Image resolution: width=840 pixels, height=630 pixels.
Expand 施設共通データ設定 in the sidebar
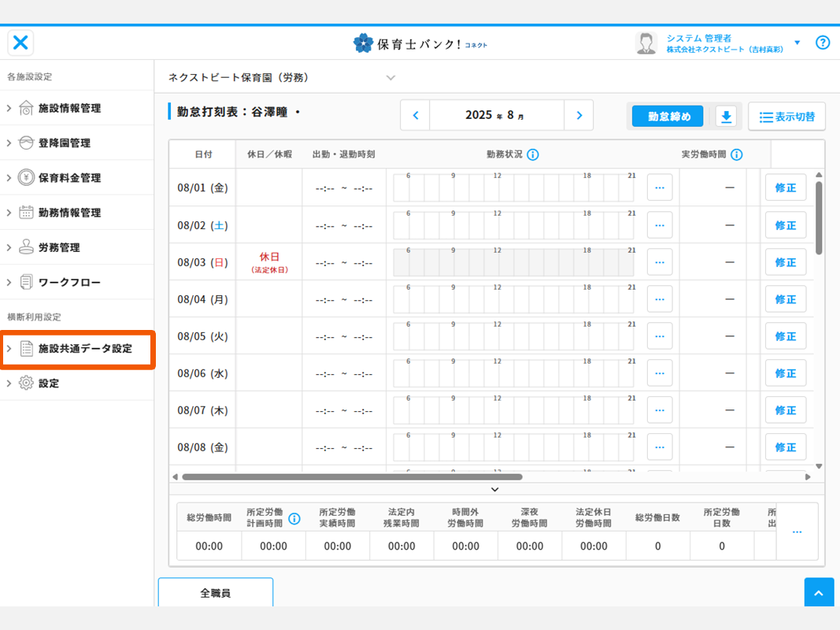[77, 348]
